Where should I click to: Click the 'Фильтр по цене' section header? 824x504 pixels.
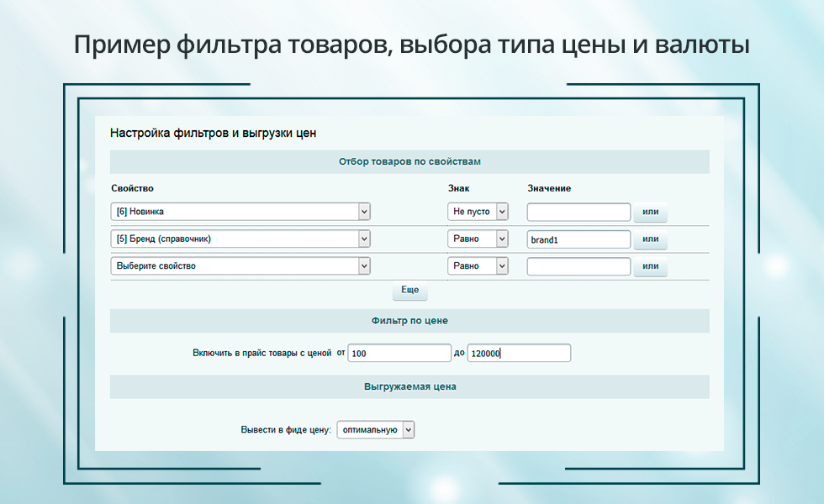409,321
